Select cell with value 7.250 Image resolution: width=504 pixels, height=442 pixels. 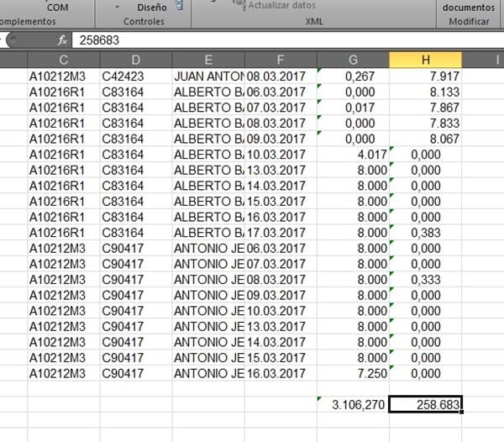[353, 374]
